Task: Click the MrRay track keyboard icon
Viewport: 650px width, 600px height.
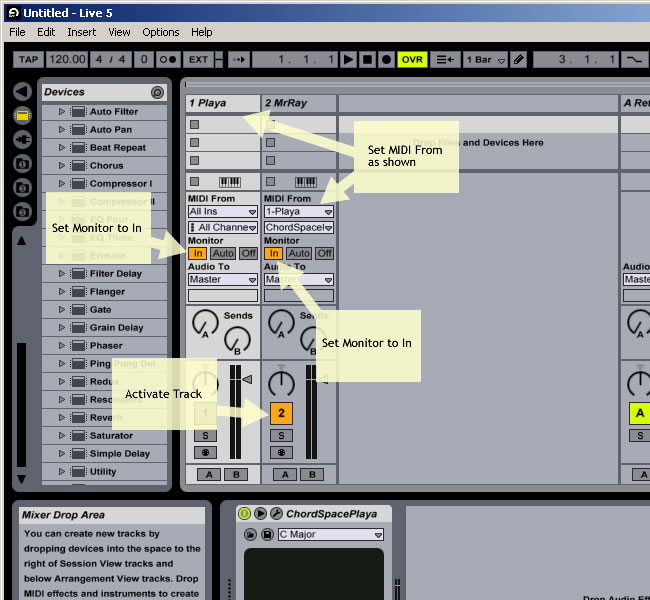Action: 306,182
